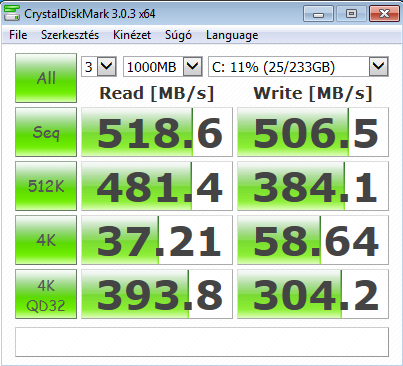The image size is (403, 366).
Task: Click the CrystalDiskMark app icon in title bar
Action: coord(12,13)
